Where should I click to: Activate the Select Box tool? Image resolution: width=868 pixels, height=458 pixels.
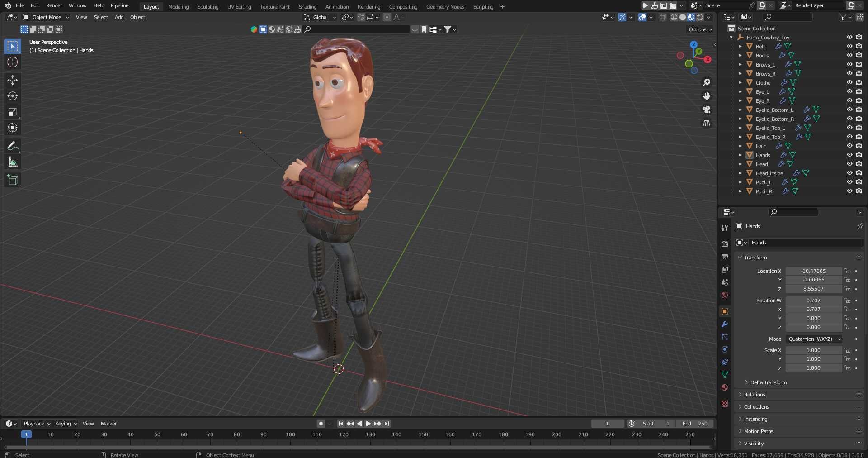click(13, 46)
